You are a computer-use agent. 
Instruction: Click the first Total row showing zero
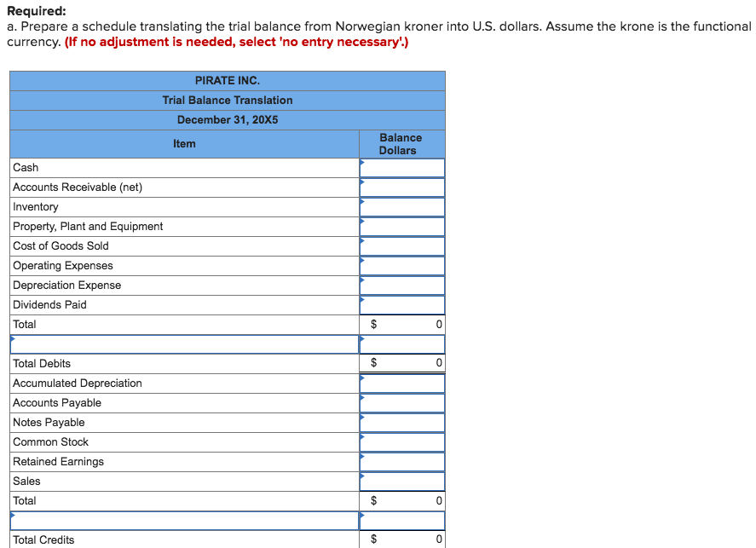click(401, 324)
